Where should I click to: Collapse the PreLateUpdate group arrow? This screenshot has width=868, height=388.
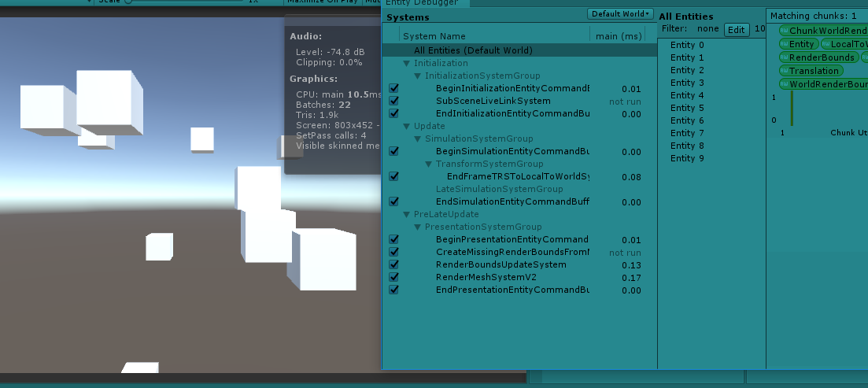pyautogui.click(x=407, y=214)
